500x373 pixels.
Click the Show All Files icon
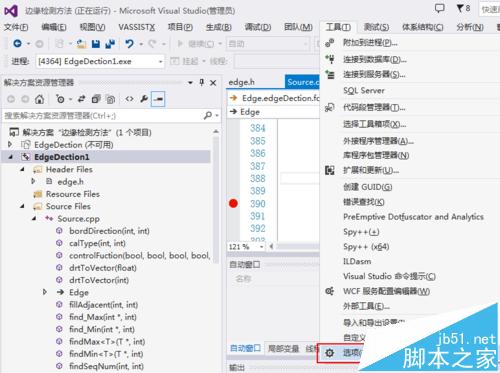point(110,99)
